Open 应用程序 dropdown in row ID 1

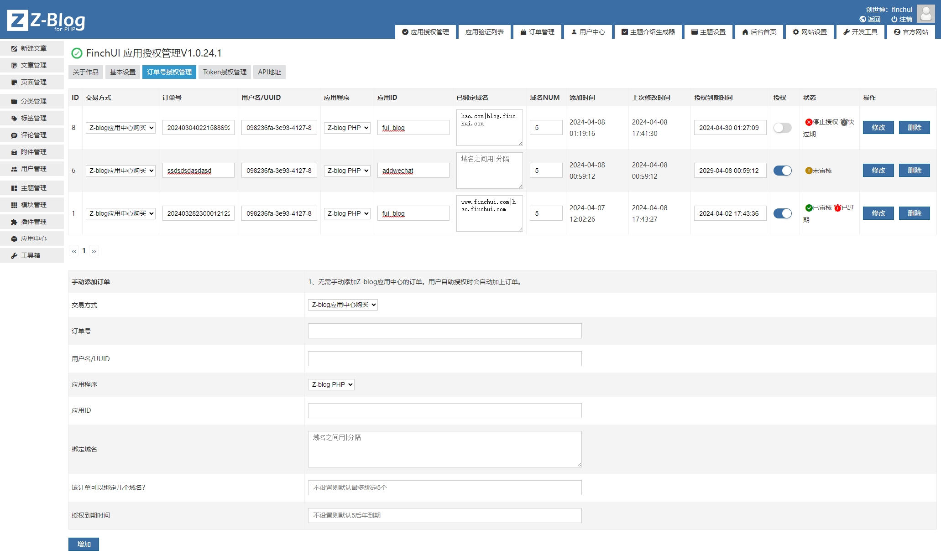click(347, 213)
